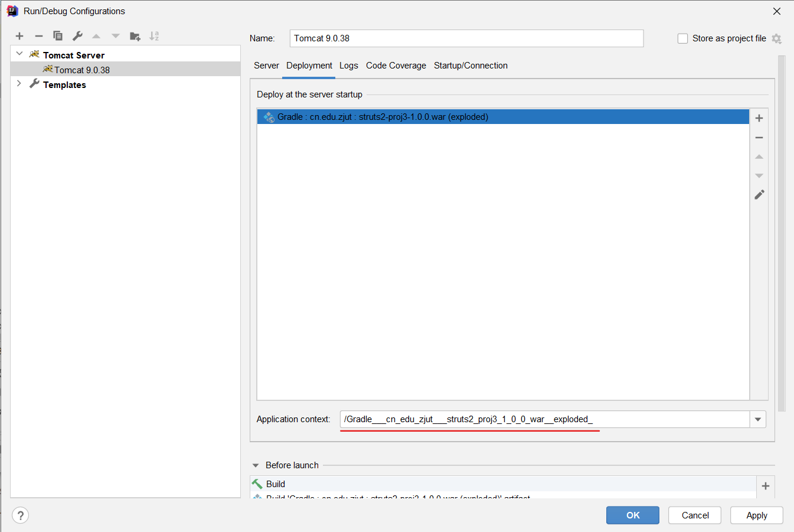Remove artifact from deploy list
The height and width of the screenshot is (532, 794).
pyautogui.click(x=759, y=138)
